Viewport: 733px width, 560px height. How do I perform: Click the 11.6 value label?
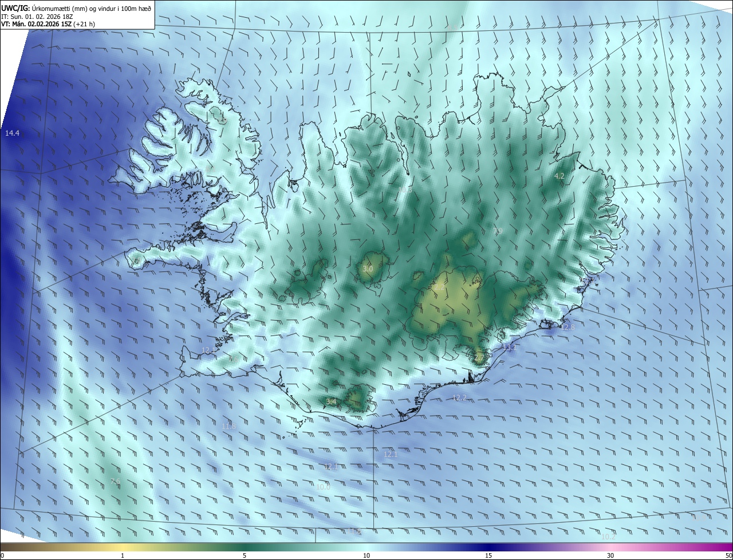click(x=355, y=532)
